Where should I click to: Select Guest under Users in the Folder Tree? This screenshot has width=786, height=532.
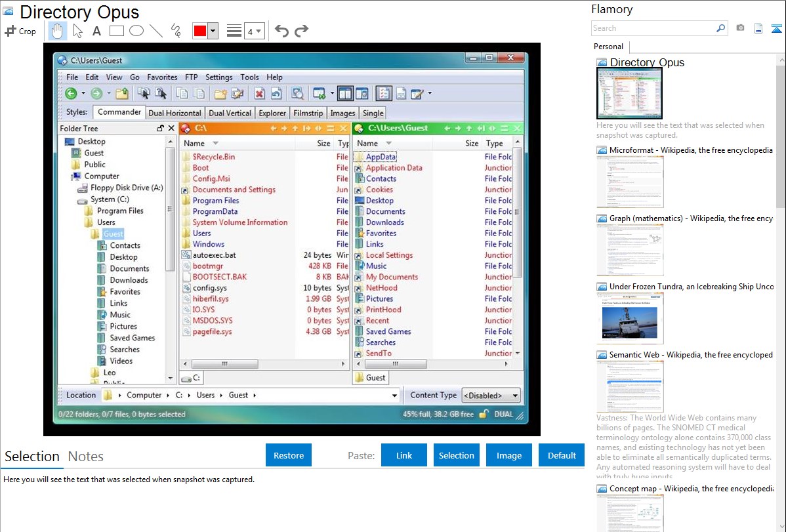click(114, 234)
